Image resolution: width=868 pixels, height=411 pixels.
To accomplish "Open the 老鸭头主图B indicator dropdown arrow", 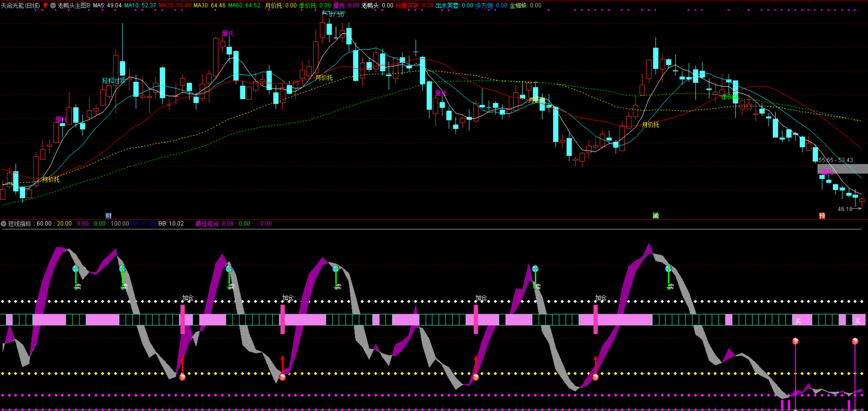I will coord(53,5).
